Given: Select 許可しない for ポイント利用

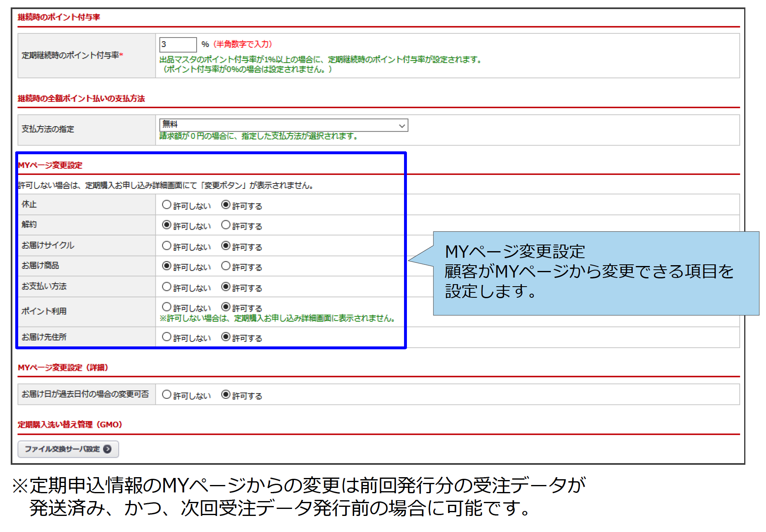Looking at the screenshot, I should [167, 307].
